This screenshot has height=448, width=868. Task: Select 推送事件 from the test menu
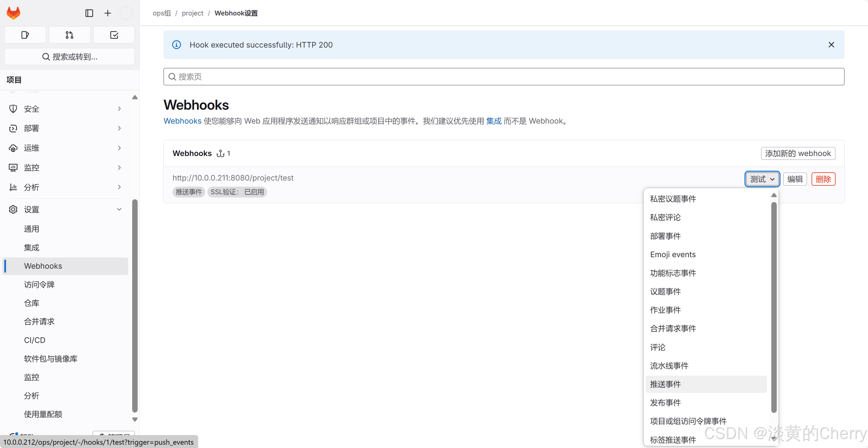coord(665,384)
